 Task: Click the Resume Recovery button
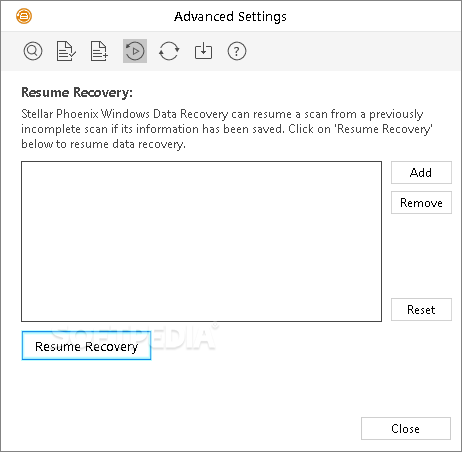coord(86,346)
